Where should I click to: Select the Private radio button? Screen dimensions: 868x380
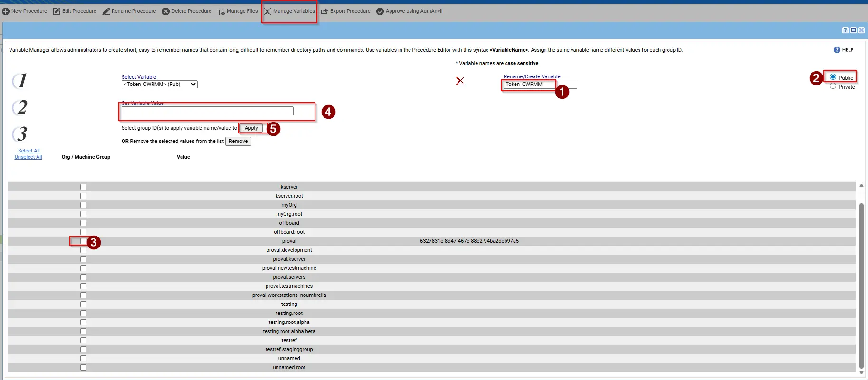coord(833,86)
